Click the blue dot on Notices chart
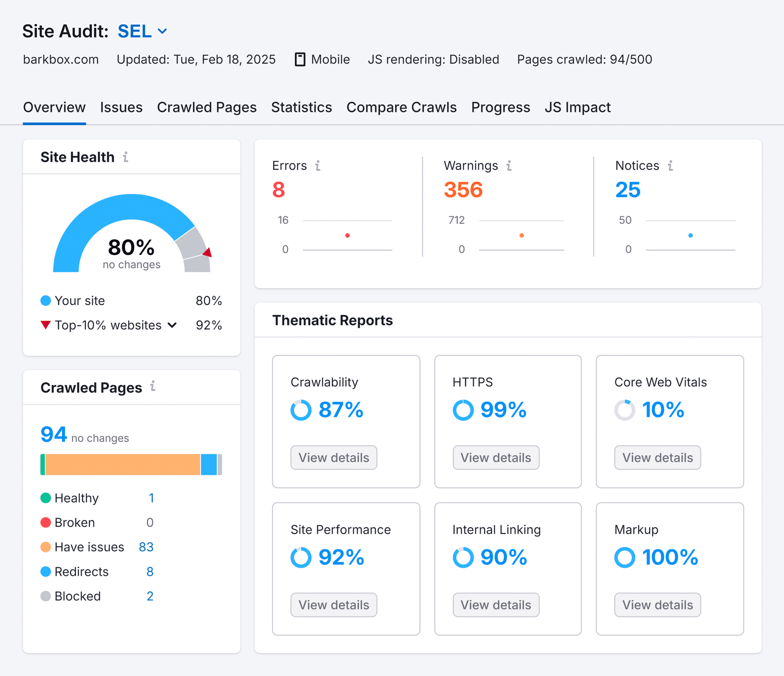784x676 pixels. [x=691, y=235]
